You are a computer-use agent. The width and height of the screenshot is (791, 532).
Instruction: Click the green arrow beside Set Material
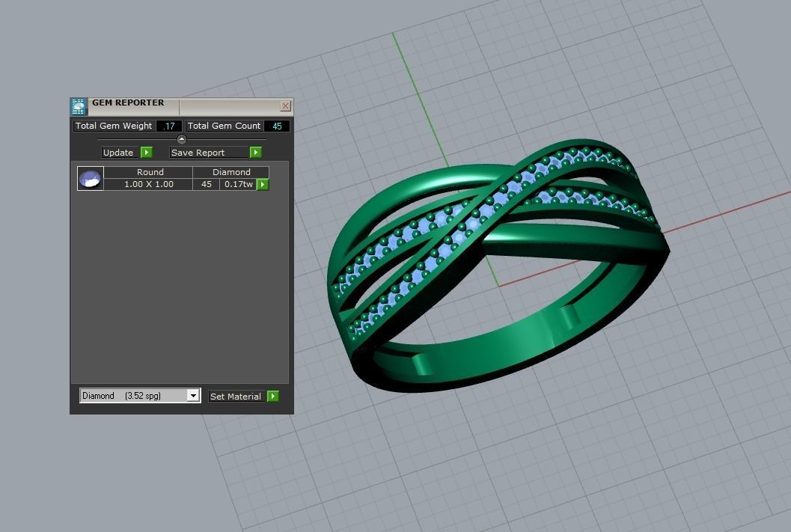click(273, 397)
